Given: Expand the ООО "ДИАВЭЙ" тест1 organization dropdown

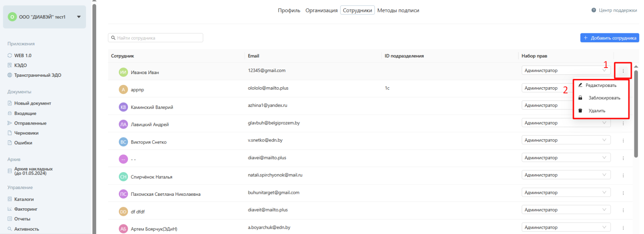Looking at the screenshot, I should [79, 17].
